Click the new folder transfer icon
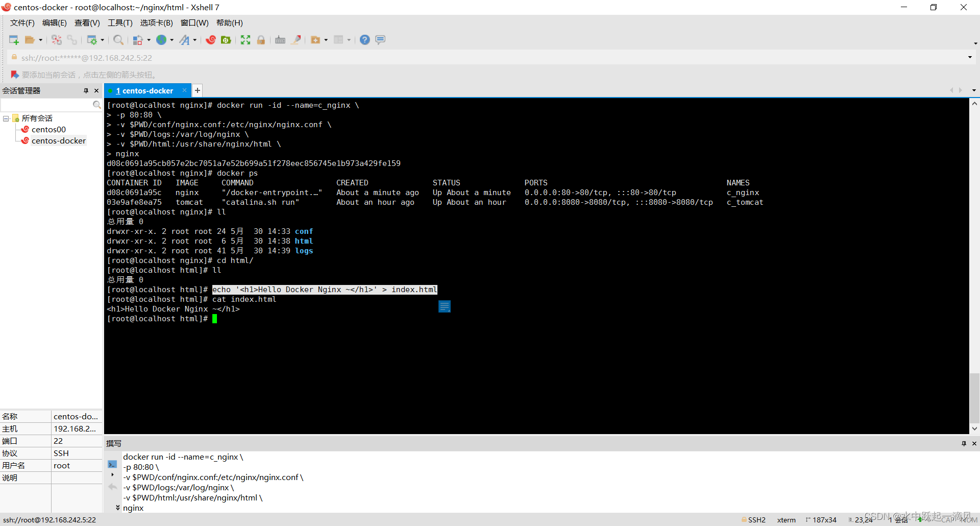 [315, 40]
